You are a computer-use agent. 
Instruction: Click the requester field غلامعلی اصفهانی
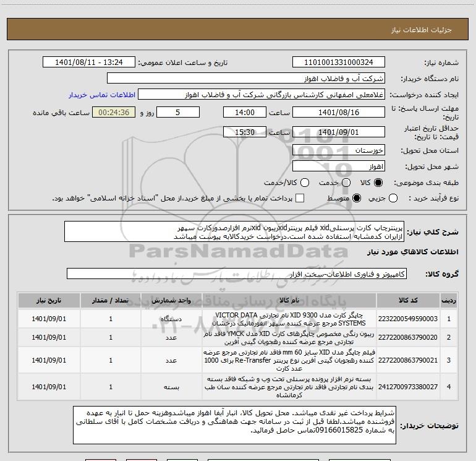pos(261,95)
